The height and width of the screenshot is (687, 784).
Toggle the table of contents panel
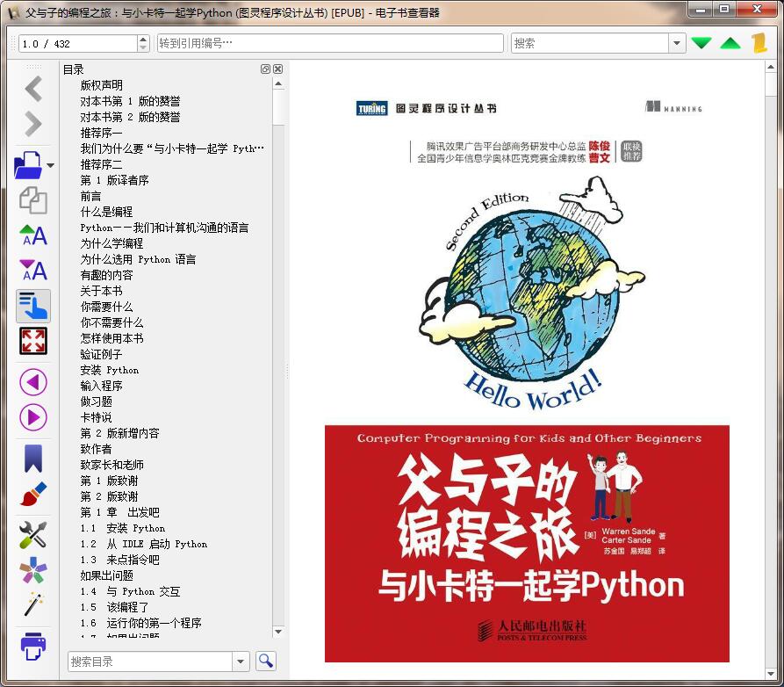[32, 306]
